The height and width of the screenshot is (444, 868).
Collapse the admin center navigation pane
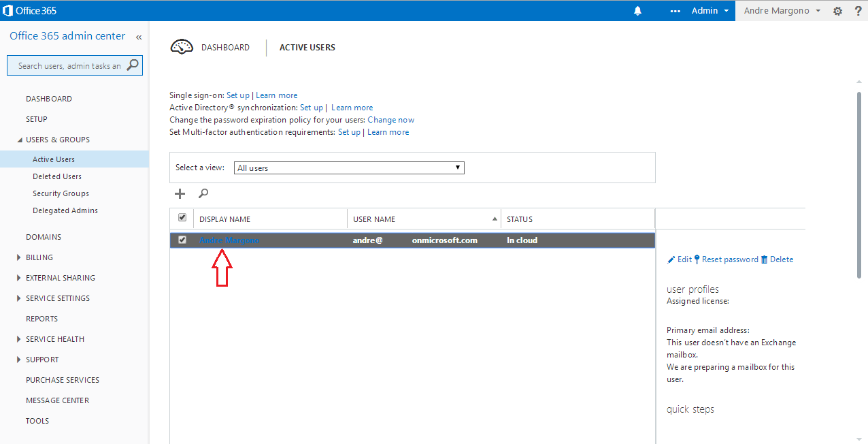(x=139, y=37)
